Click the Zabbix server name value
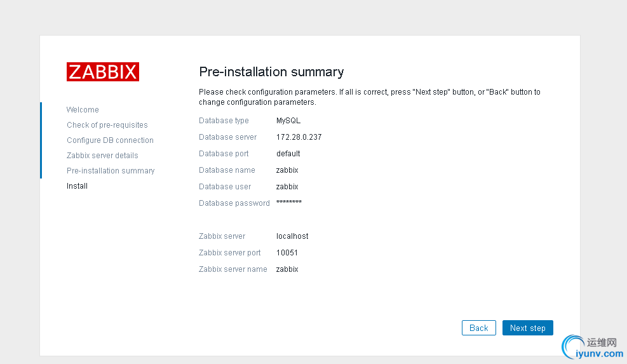The width and height of the screenshot is (627, 364). (x=287, y=269)
